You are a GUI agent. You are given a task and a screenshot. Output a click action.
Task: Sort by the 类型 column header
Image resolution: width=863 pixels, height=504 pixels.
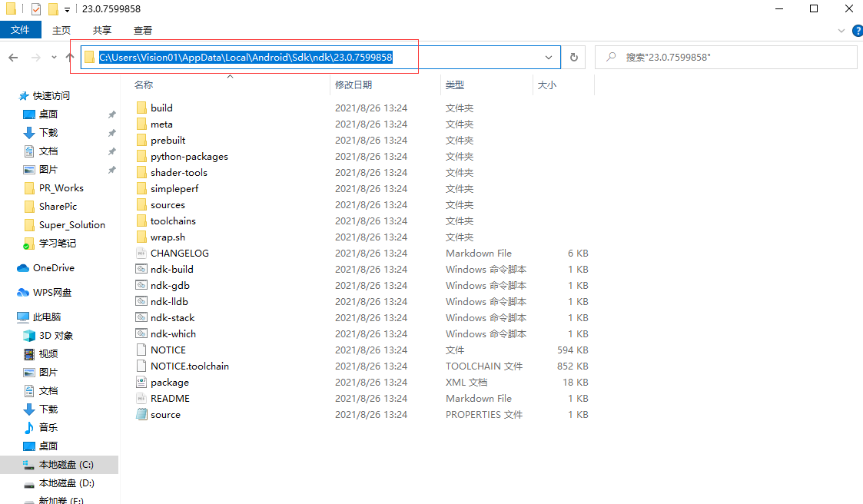coord(455,85)
